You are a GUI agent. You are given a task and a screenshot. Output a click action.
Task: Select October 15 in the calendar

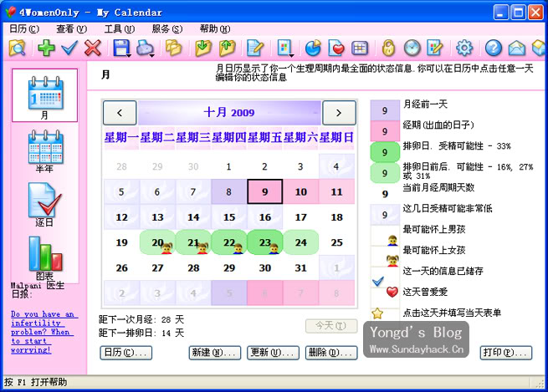229,217
